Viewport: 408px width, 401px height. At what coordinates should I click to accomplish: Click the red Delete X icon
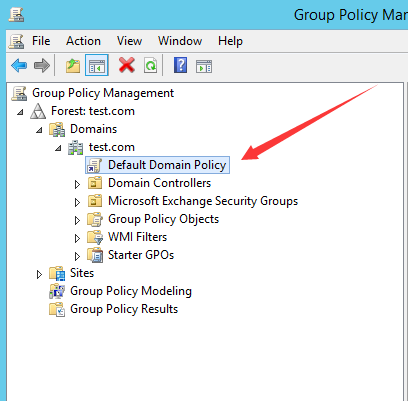tap(127, 65)
